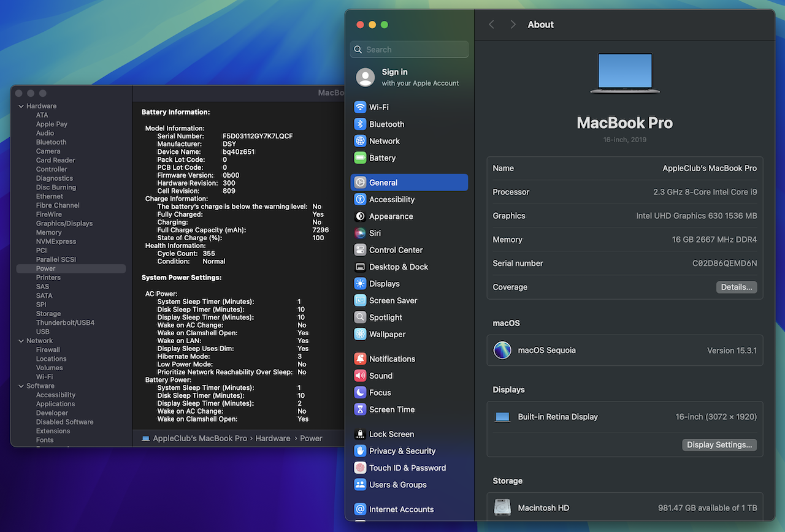Select Disabled Software in Software tree
The width and height of the screenshot is (785, 532).
(65, 422)
